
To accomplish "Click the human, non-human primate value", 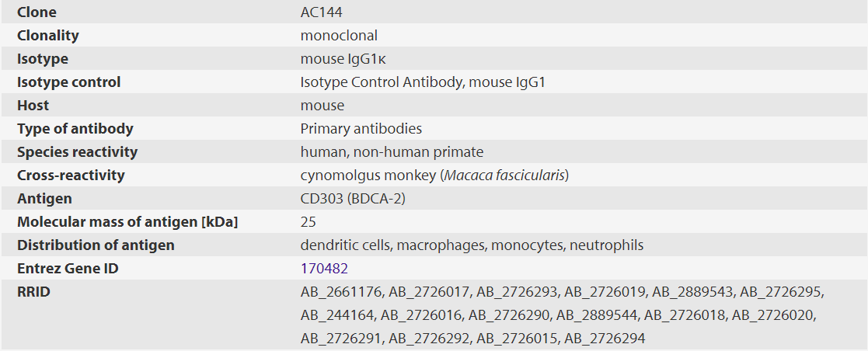I will tap(392, 152).
